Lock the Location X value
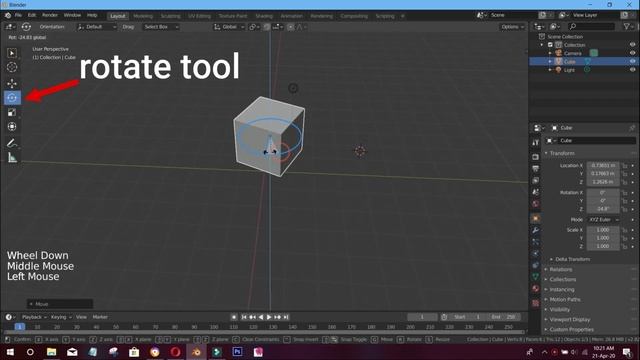The height and width of the screenshot is (360, 640). (624, 166)
